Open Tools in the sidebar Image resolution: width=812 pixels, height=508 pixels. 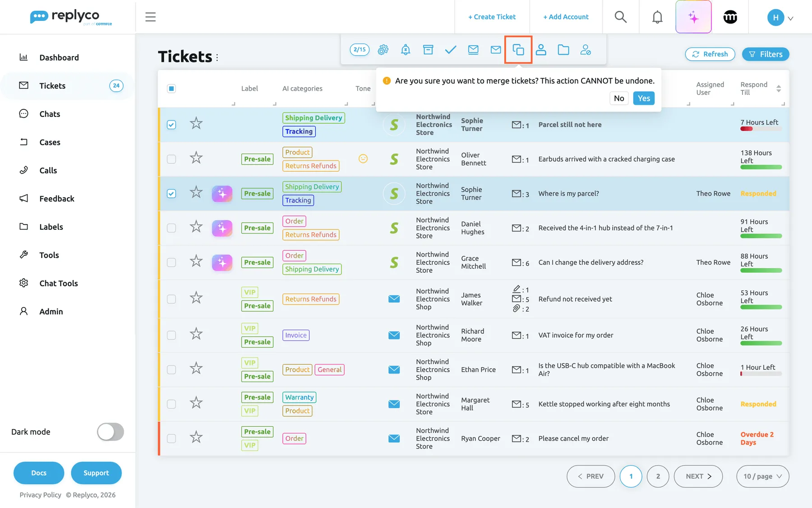point(49,255)
